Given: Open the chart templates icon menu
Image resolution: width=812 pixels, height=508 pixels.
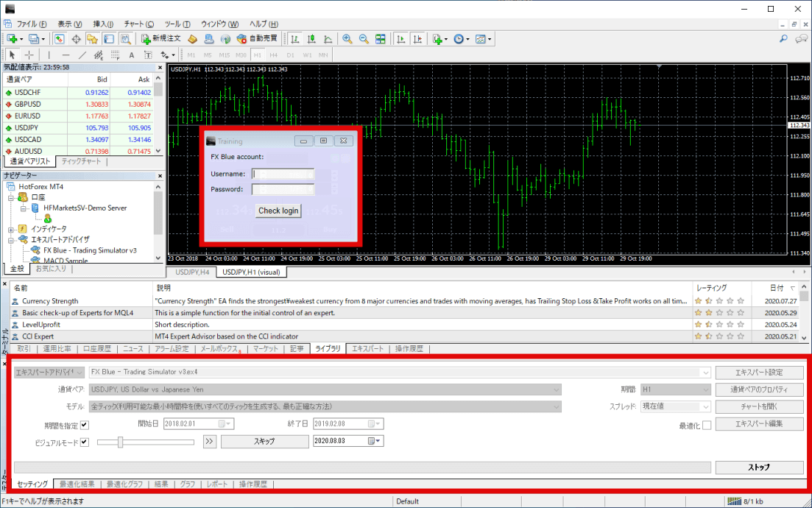Looking at the screenshot, I should (x=483, y=39).
